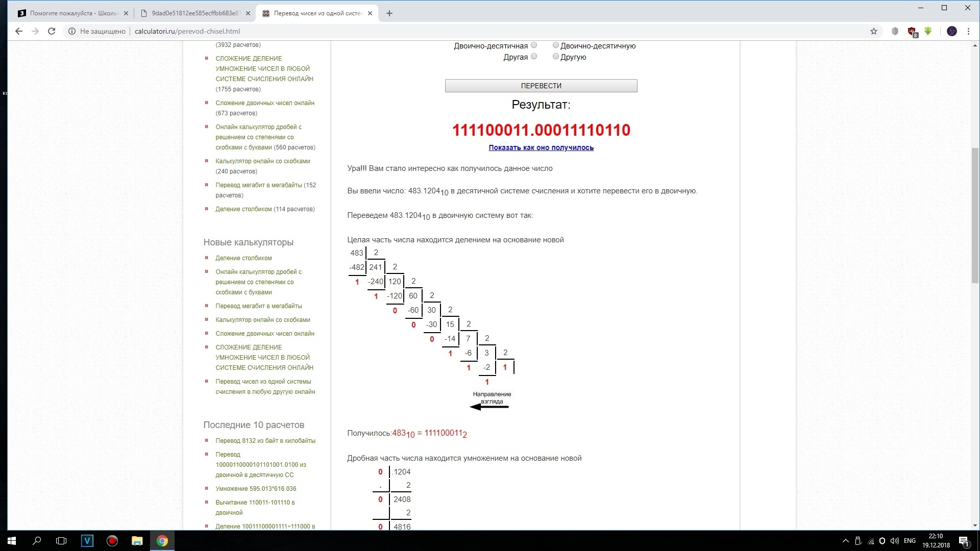Screen dimensions: 980x551
Task: Go back with the browser back arrow
Action: [19, 31]
